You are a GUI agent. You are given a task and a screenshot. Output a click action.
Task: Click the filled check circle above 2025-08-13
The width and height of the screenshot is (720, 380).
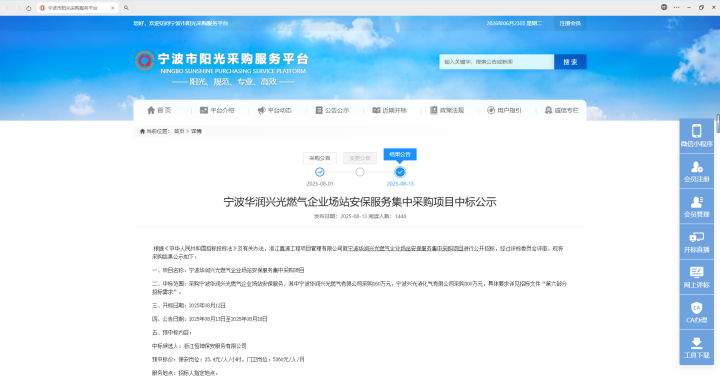tap(400, 172)
